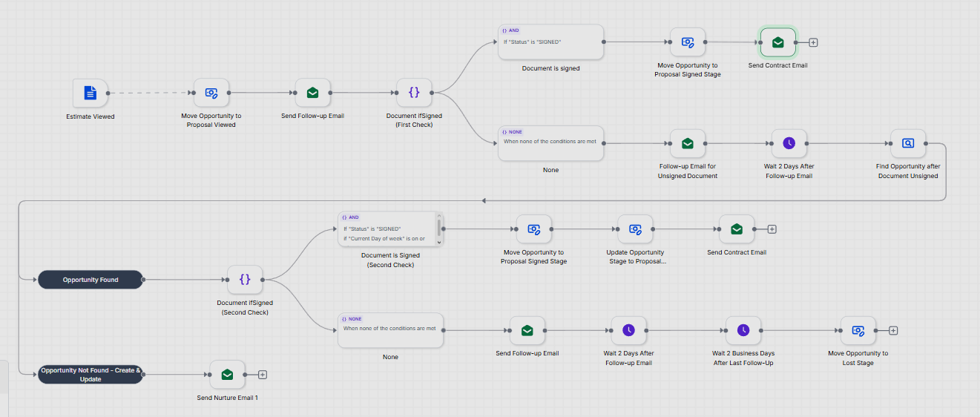Viewport: 980px width, 417px height.
Task: Open Find Opportunity after Document Unsigned node
Action: tap(908, 143)
